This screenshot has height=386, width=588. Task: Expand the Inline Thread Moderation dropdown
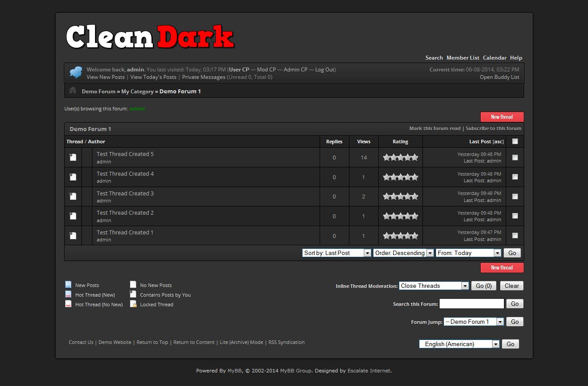(x=433, y=286)
